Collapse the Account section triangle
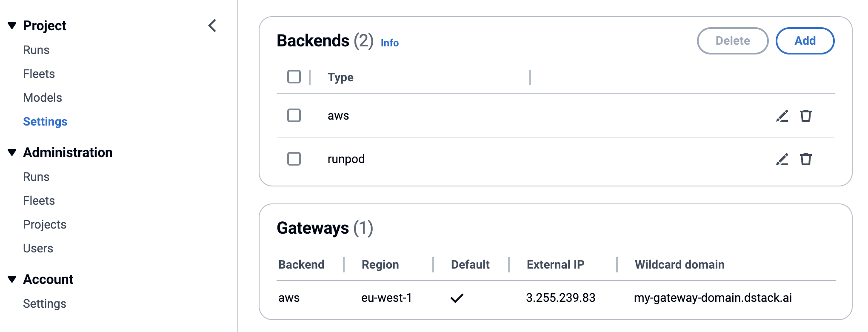Image resolution: width=868 pixels, height=332 pixels. click(12, 279)
